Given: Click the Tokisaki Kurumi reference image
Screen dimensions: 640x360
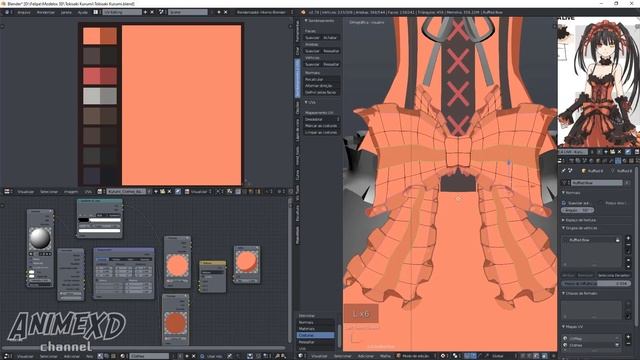Looking at the screenshot, I should point(599,83).
